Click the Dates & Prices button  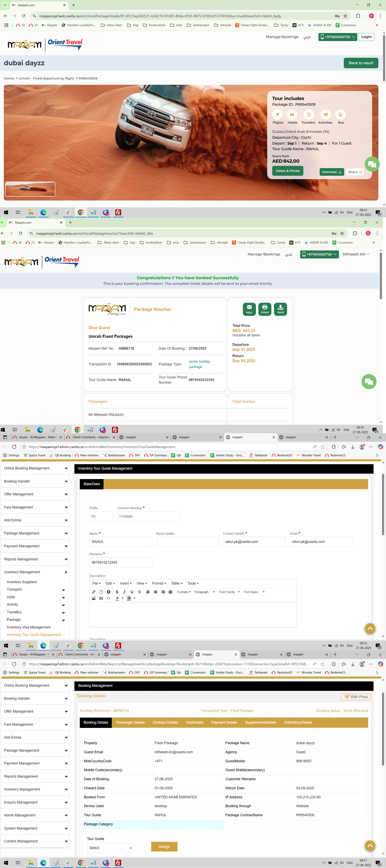[287, 171]
